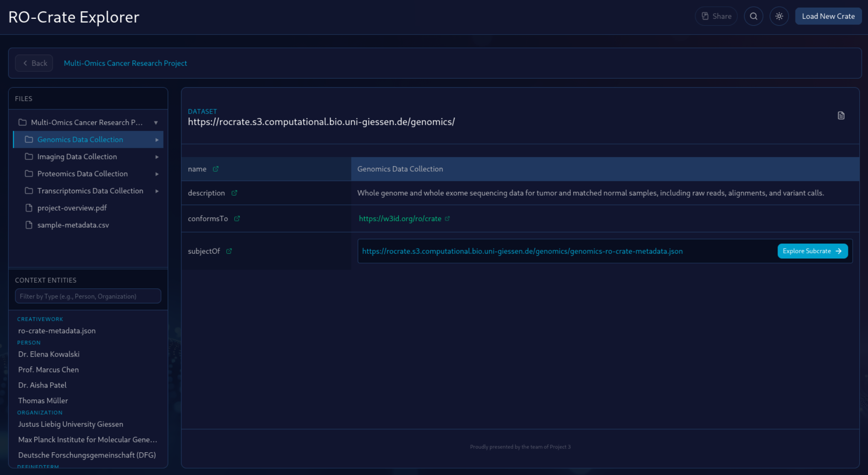Select Dr. Elena Kowalski context entity
The height and width of the screenshot is (475, 868).
pos(49,354)
